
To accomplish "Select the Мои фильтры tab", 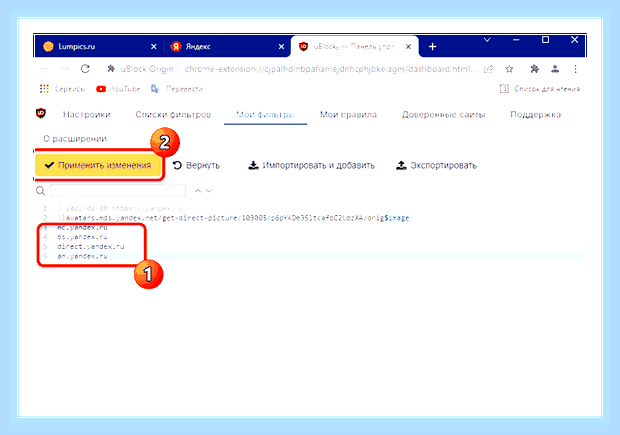I will coord(265,115).
